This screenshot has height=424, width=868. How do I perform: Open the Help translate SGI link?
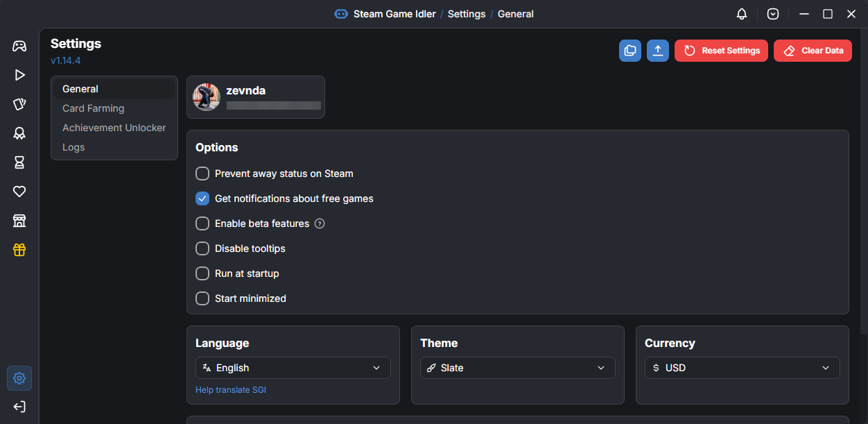pos(231,390)
